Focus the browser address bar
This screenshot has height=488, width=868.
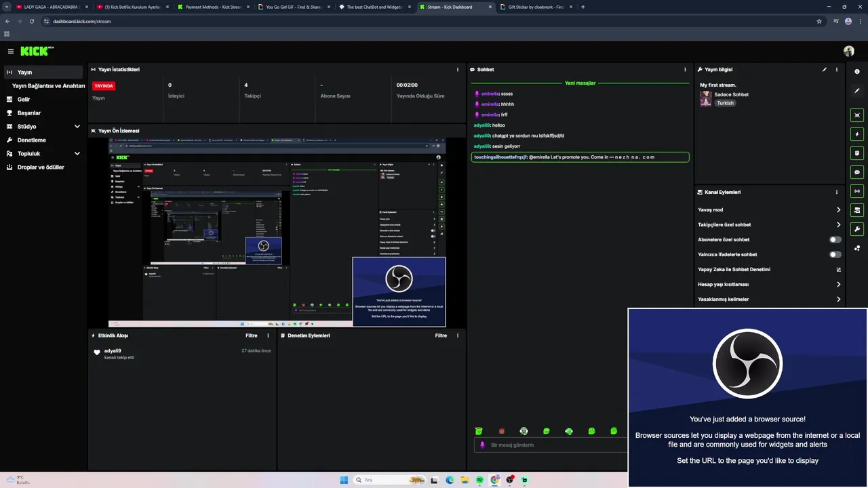[427, 21]
